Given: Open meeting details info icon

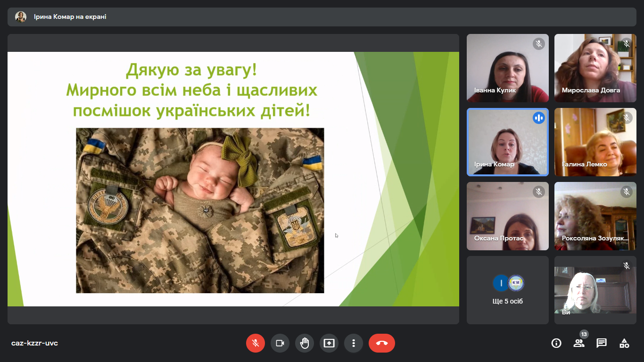Looking at the screenshot, I should [x=556, y=343].
